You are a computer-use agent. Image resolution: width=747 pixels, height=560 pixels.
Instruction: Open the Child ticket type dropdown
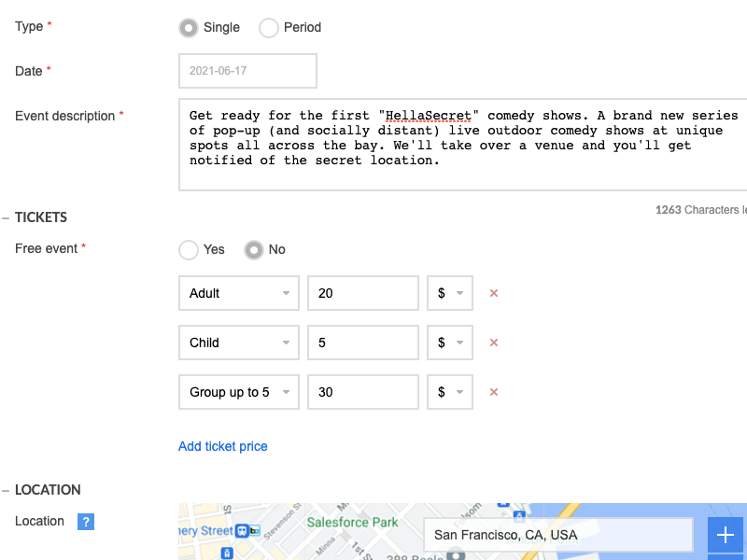(x=239, y=343)
